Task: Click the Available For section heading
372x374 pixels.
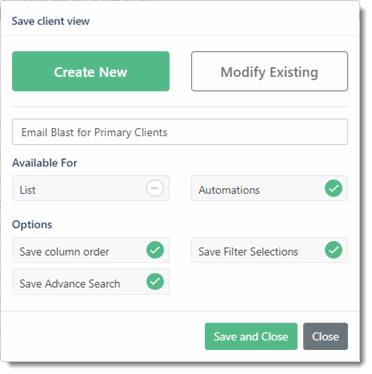Action: [45, 163]
